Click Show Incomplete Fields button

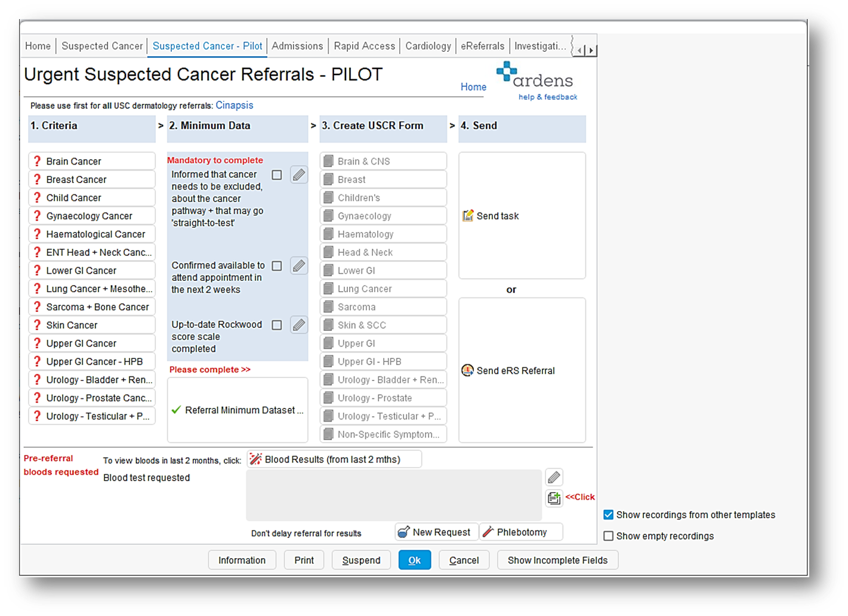(x=557, y=560)
